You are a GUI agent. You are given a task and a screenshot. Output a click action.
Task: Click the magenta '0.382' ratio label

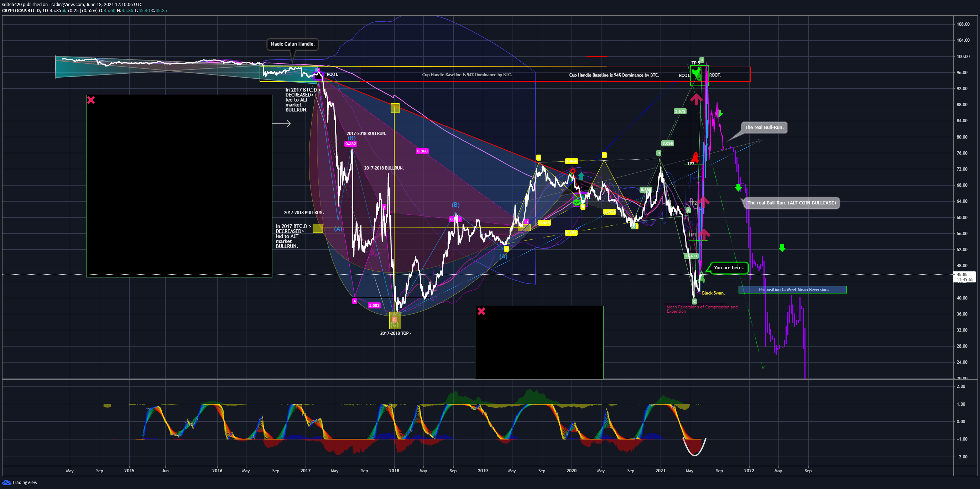(350, 144)
